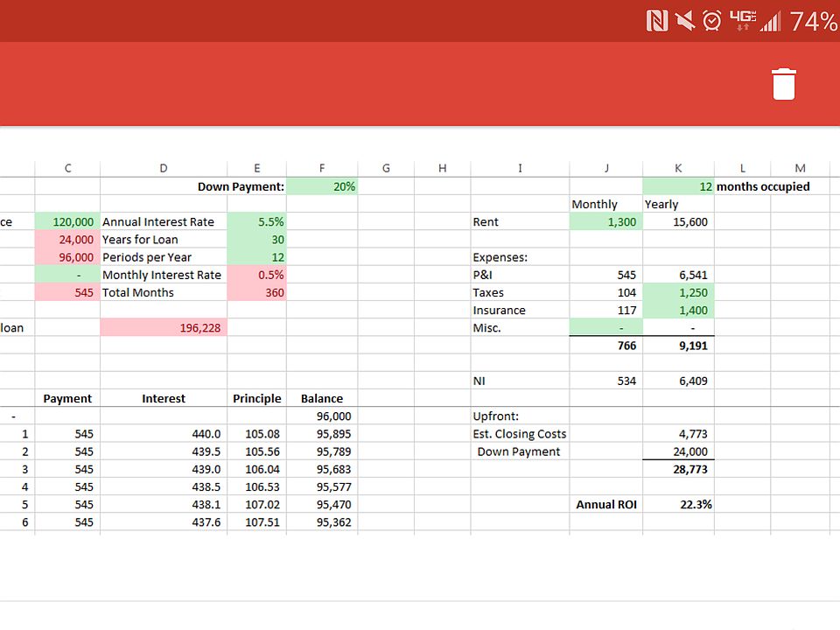Click the Upfront: label

[496, 416]
